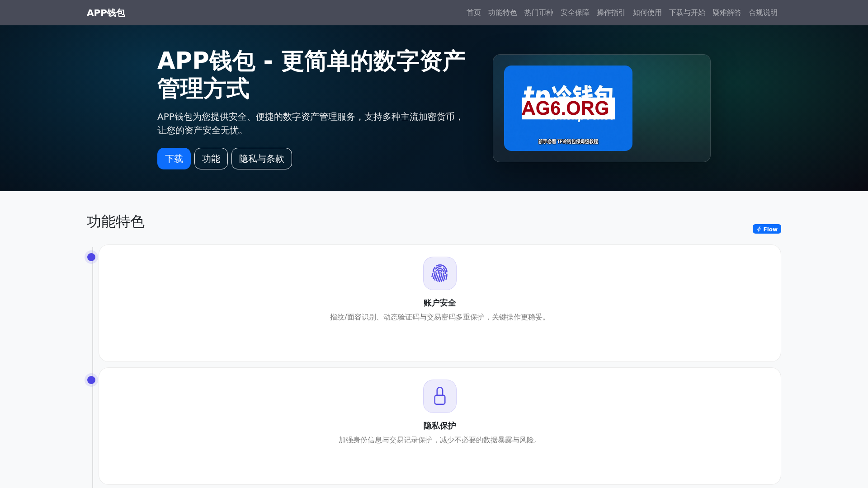Click the 功能特色 section heading
This screenshot has width=868, height=488.
point(116,222)
